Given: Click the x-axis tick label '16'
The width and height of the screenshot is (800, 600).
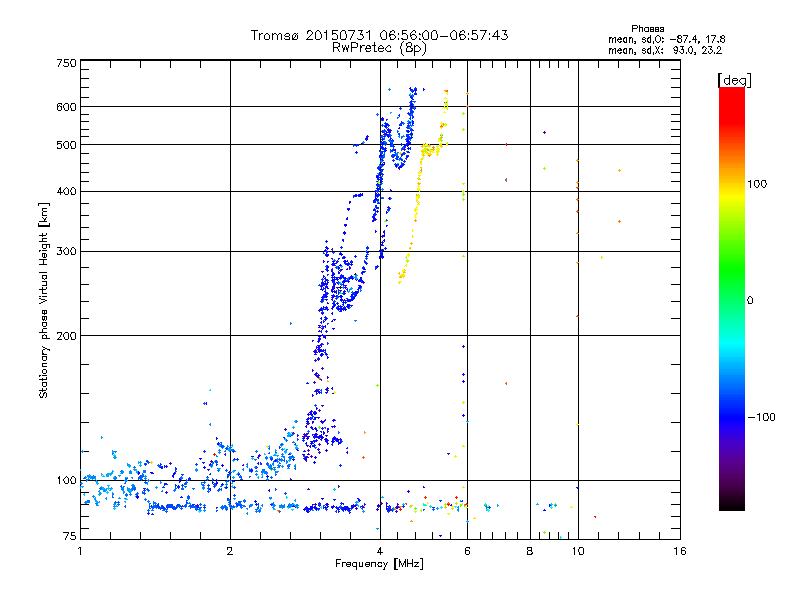Looking at the screenshot, I should (x=680, y=551).
